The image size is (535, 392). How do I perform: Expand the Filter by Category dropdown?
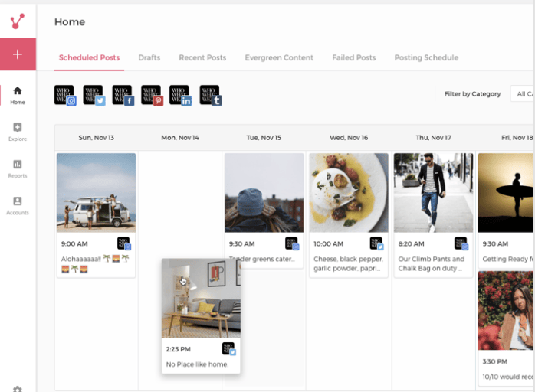coord(522,93)
